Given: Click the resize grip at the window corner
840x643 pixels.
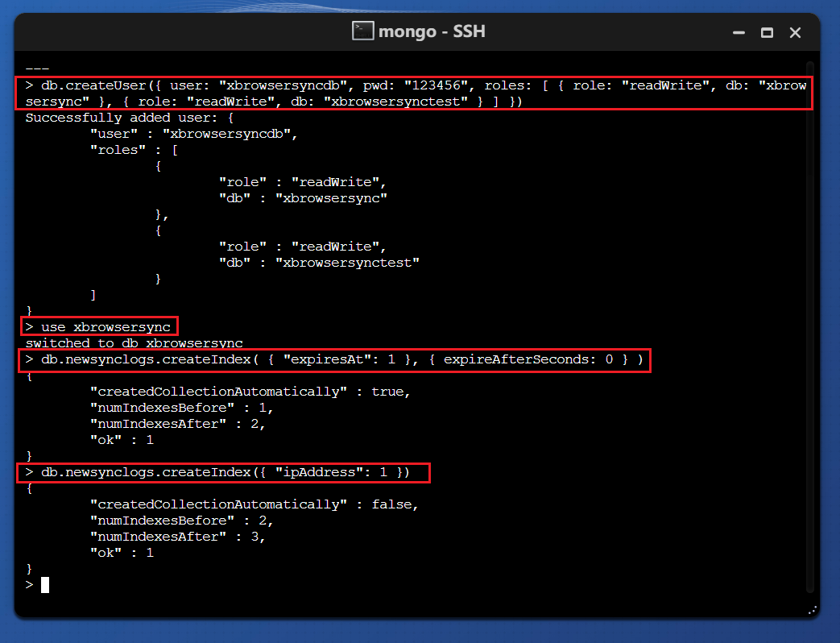Looking at the screenshot, I should [812, 610].
